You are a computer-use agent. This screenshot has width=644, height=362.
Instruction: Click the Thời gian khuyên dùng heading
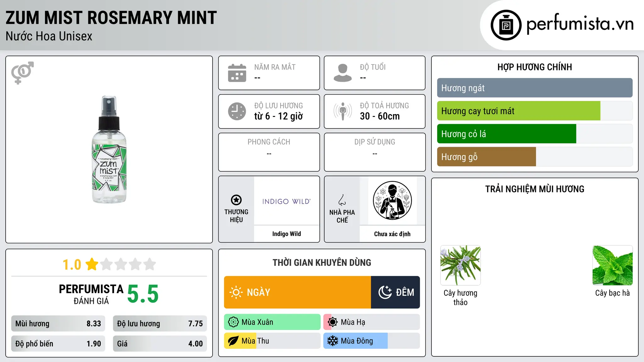(322, 262)
